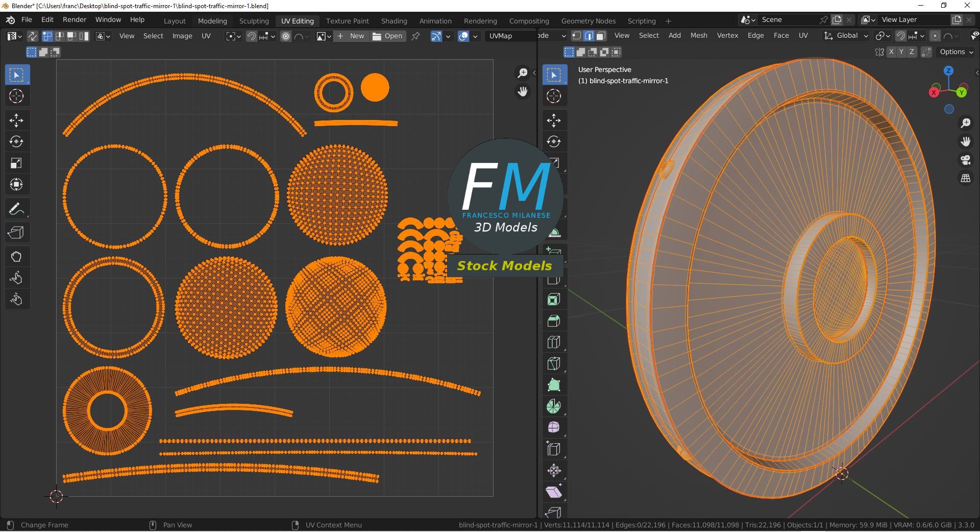Toggle UV sync selection
The width and height of the screenshot is (980, 532).
coord(32,36)
